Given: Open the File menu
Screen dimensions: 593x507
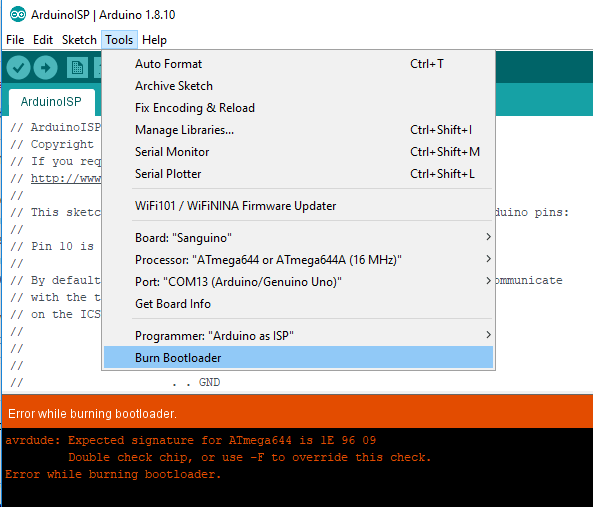Looking at the screenshot, I should 15,40.
